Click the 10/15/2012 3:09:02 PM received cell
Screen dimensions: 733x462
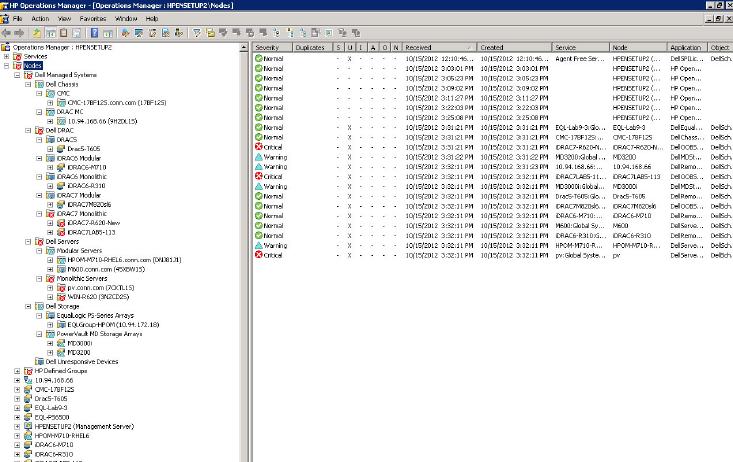pos(439,88)
